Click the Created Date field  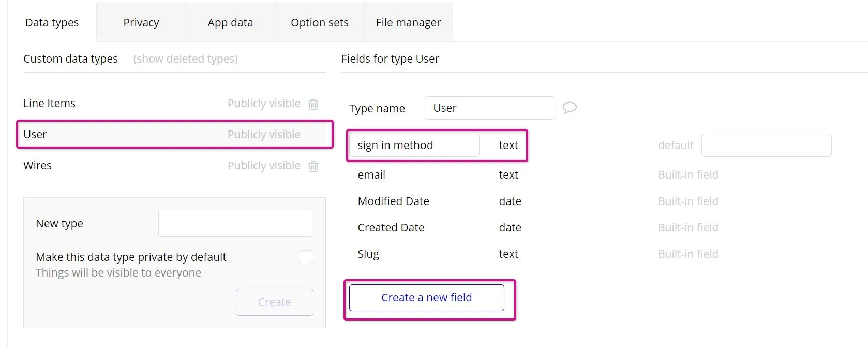[391, 227]
